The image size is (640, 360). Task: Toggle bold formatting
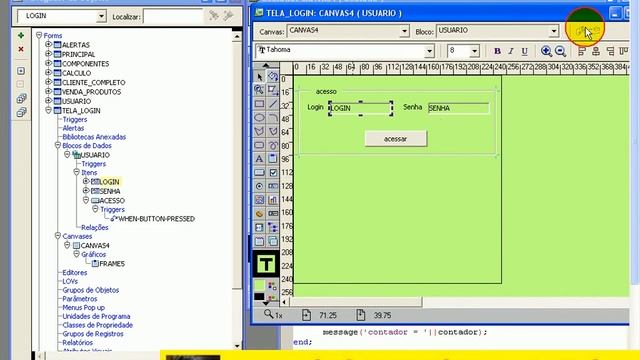497,51
